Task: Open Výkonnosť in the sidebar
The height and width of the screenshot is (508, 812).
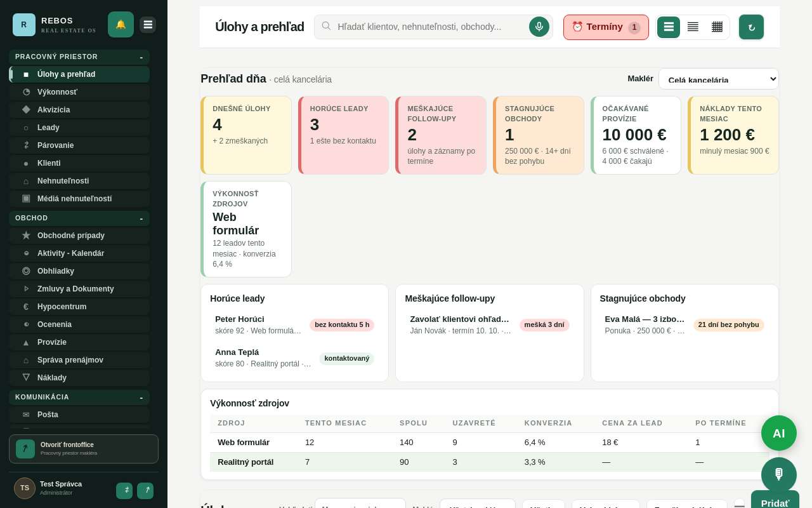Action: pyautogui.click(x=79, y=92)
